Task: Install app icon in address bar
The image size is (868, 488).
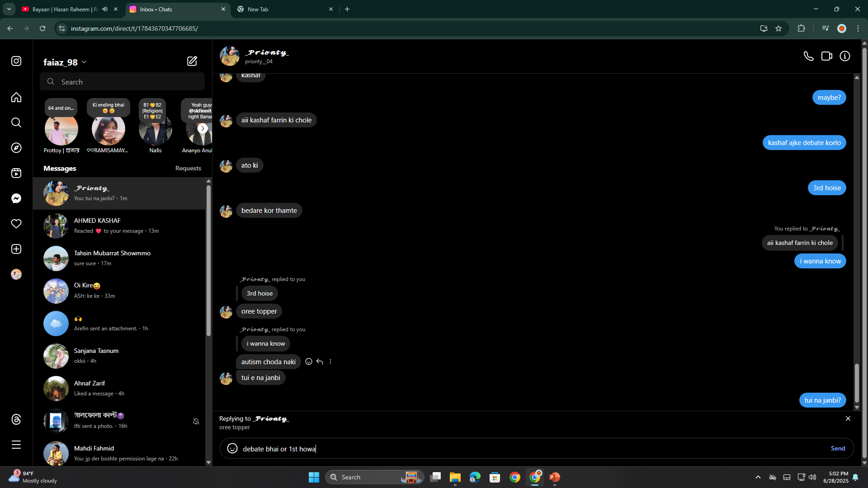Action: (764, 28)
